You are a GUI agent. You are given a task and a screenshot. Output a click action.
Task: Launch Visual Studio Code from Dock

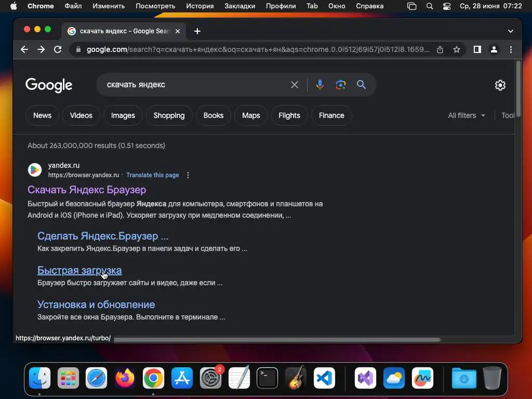tap(324, 378)
